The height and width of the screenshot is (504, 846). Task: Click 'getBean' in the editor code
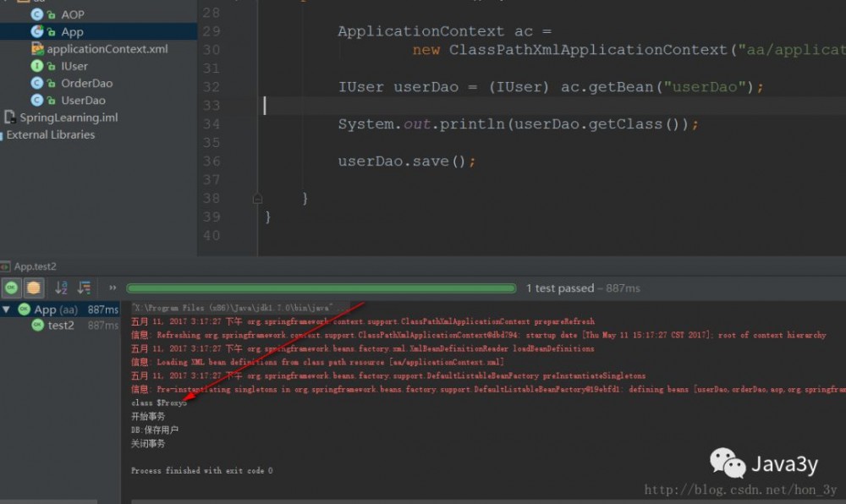pyautogui.click(x=620, y=87)
